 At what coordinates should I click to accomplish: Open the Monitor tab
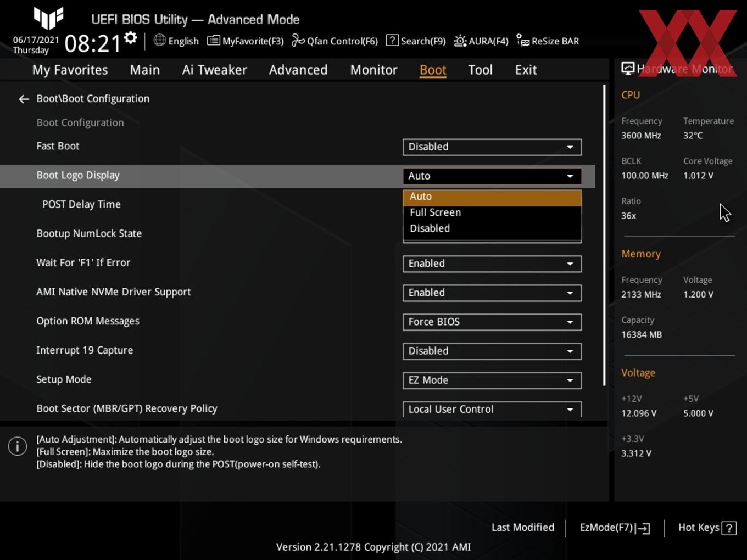374,70
